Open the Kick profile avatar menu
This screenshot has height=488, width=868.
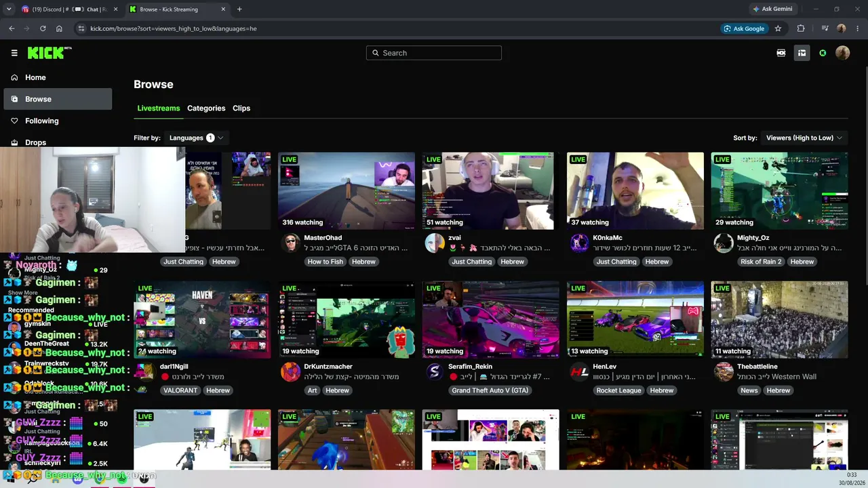point(843,53)
